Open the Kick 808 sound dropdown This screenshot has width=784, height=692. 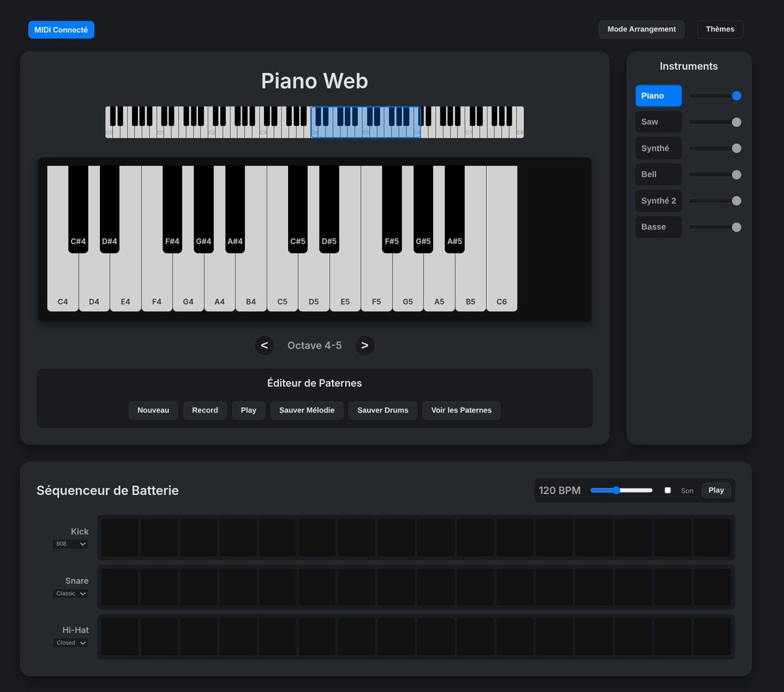pos(71,544)
